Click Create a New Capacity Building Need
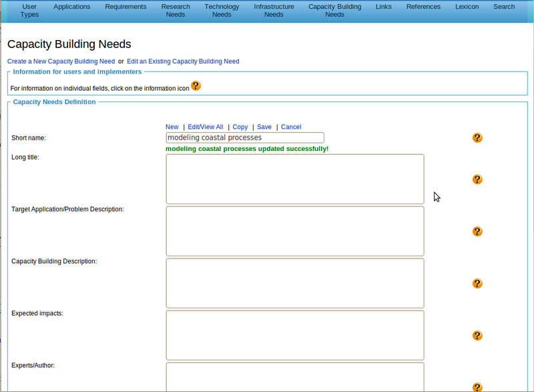The height and width of the screenshot is (392, 534). tap(61, 61)
